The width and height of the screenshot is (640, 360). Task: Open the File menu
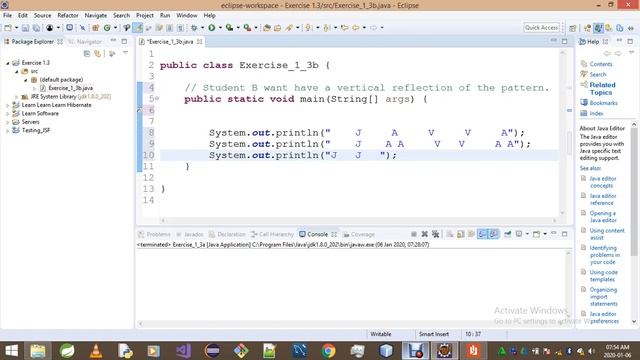(x=7, y=16)
